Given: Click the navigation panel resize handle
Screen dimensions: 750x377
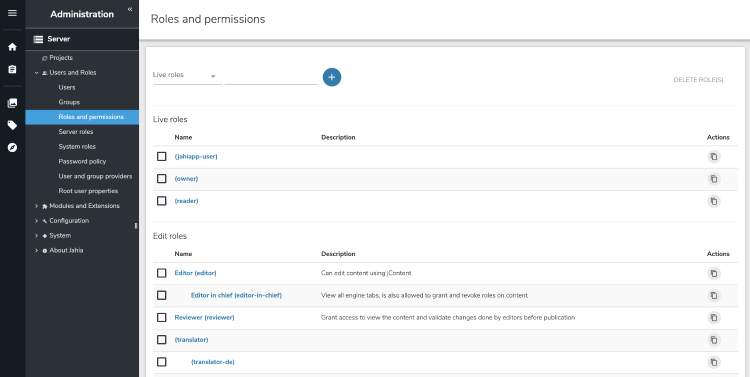Looking at the screenshot, I should point(136,225).
